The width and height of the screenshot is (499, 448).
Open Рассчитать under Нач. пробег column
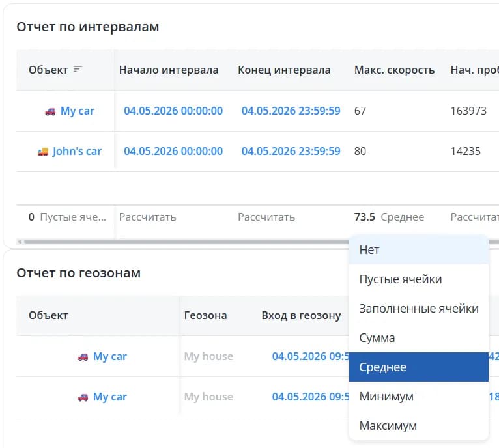click(x=474, y=217)
